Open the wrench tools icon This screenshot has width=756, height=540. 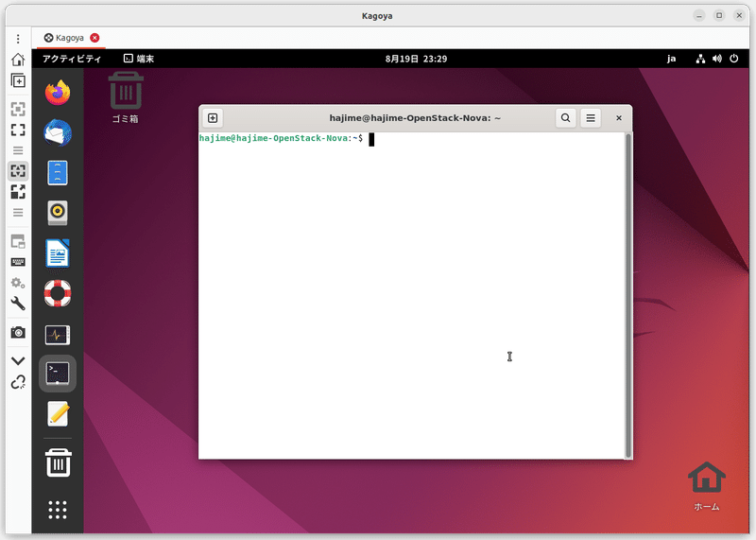pos(18,304)
